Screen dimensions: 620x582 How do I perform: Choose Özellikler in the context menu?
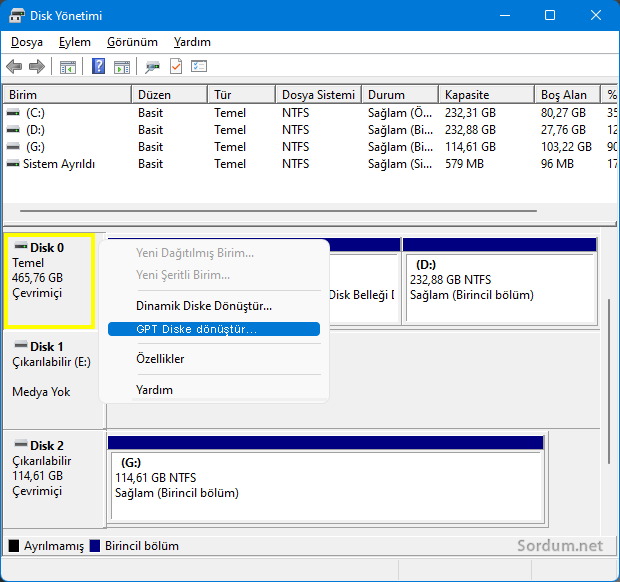point(214,359)
